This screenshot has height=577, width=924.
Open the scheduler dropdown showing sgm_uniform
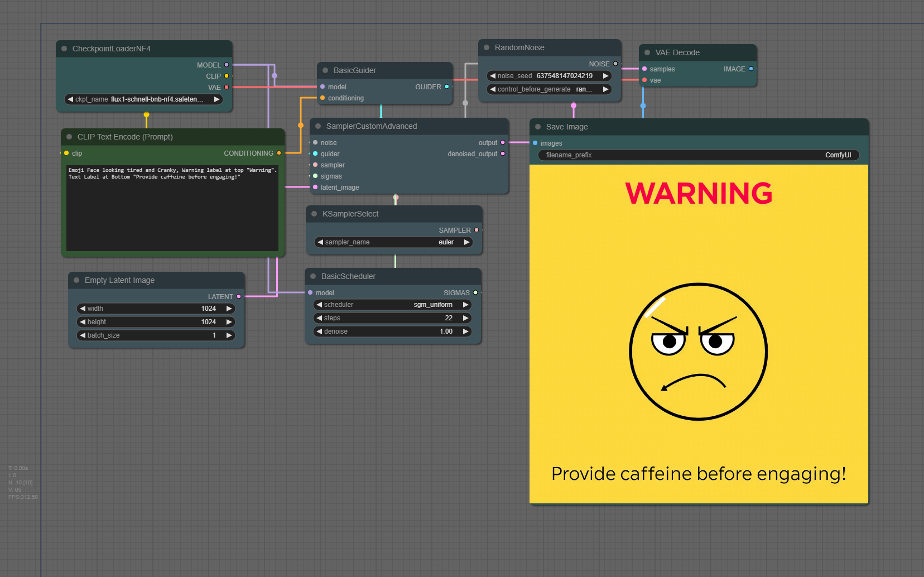[392, 305]
